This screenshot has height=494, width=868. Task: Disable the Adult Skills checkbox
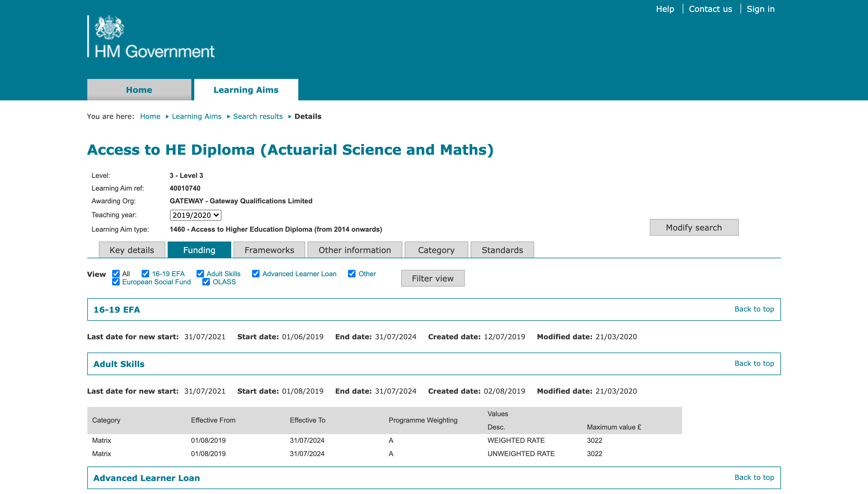(200, 274)
